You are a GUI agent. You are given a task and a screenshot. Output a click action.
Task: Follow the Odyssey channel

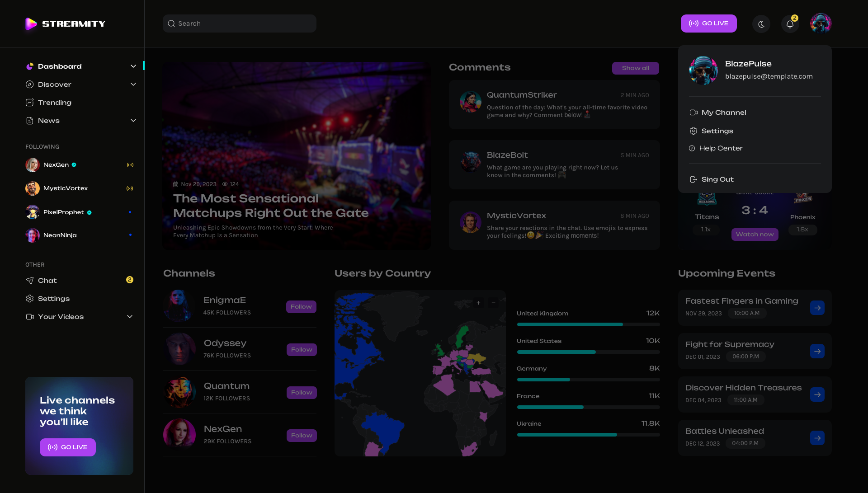[x=301, y=349]
